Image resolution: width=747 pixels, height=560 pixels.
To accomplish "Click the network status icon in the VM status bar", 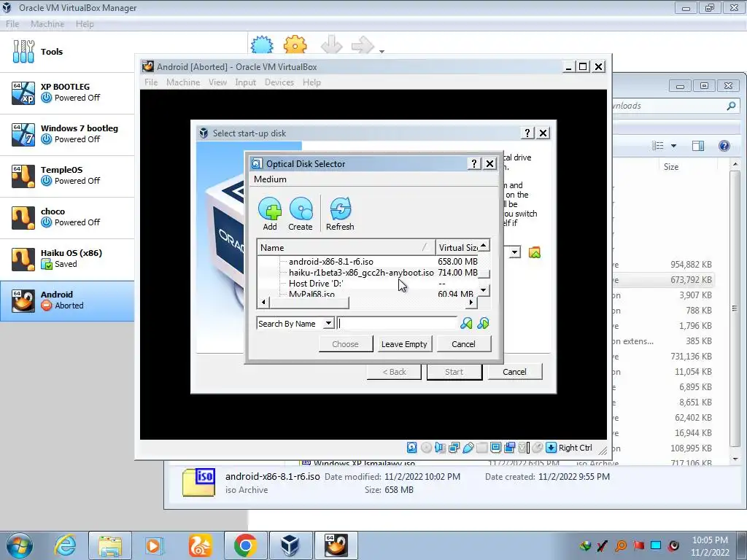I will coord(454,448).
